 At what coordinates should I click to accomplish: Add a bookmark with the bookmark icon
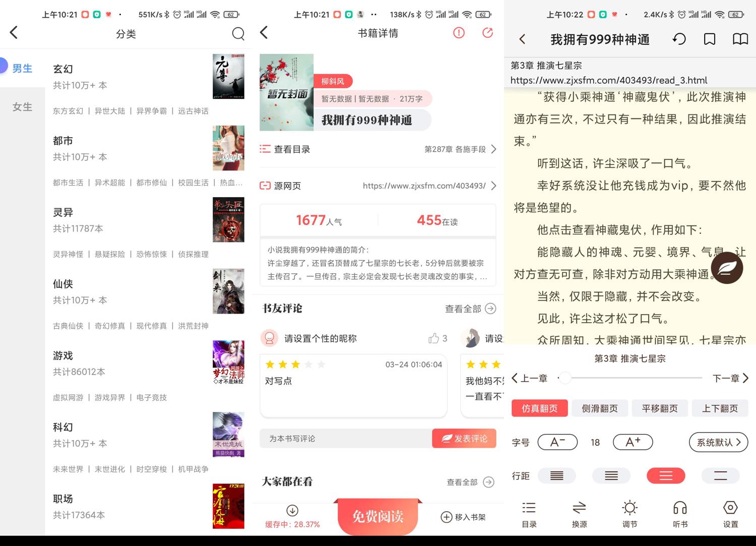pyautogui.click(x=710, y=39)
